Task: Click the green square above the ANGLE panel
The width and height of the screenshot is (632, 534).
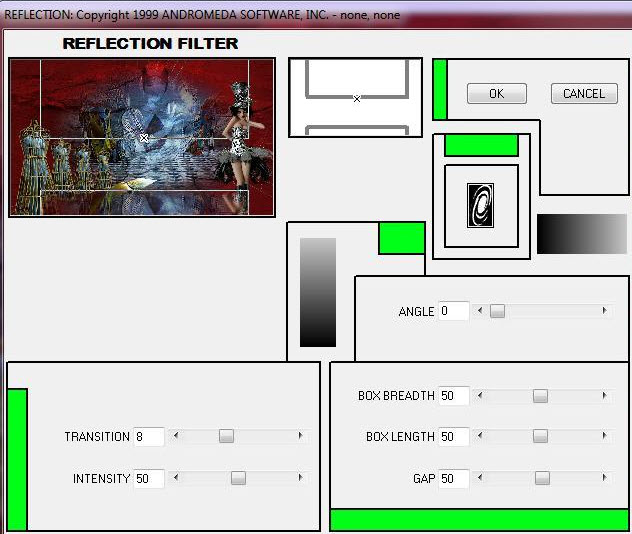Action: 402,238
